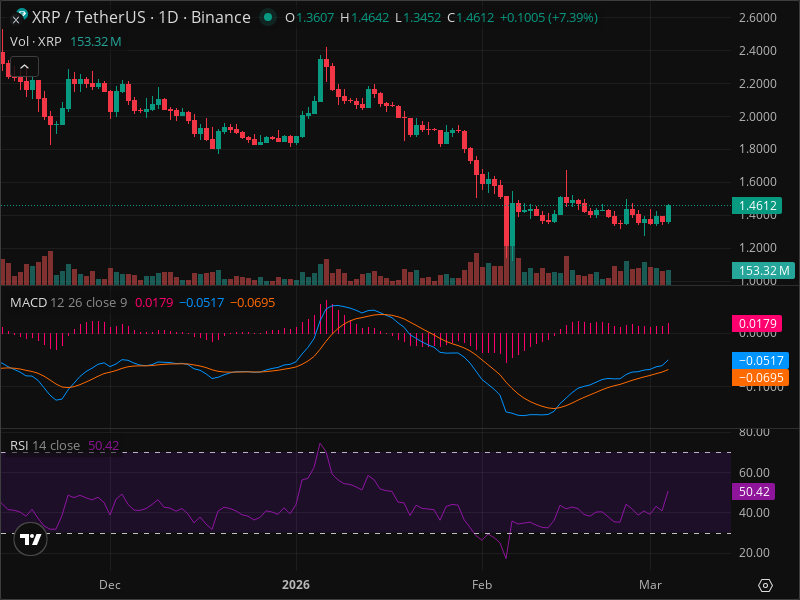Click the 50.42 RSI axis label
This screenshot has height=600, width=800.
[754, 491]
